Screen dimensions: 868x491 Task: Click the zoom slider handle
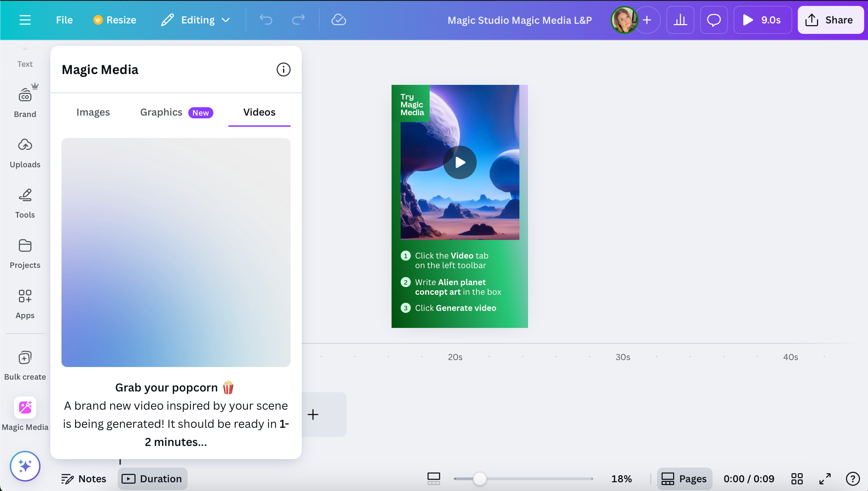[x=480, y=478]
